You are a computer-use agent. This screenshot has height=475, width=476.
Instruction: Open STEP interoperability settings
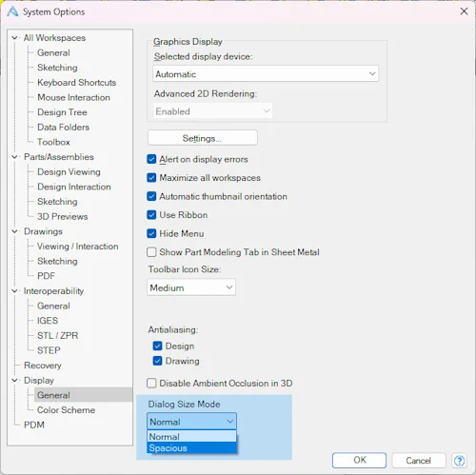pos(49,350)
